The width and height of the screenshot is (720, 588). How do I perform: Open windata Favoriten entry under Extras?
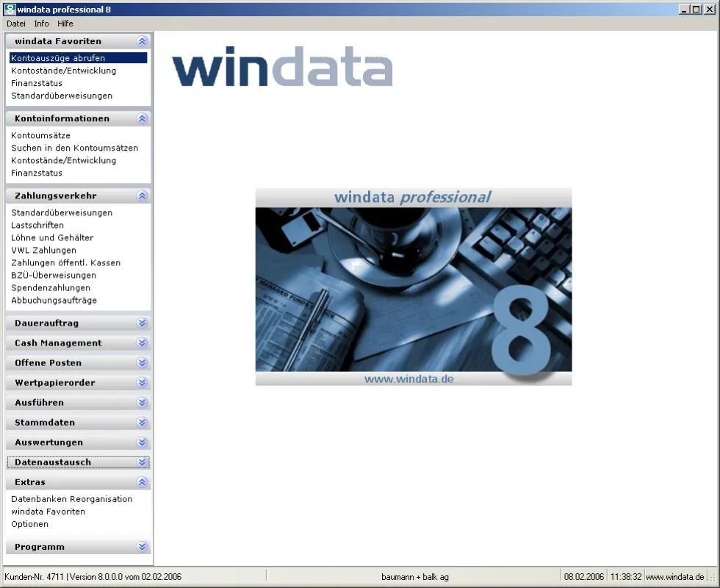point(48,512)
